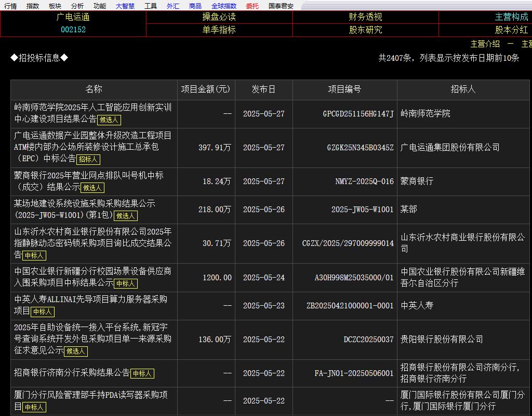This screenshot has height=416, width=532.
Task: Open the 国泰君安 menu
Action: (x=281, y=6)
